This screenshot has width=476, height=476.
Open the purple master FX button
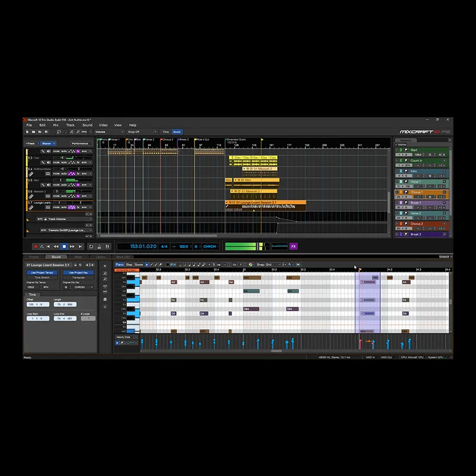point(293,246)
